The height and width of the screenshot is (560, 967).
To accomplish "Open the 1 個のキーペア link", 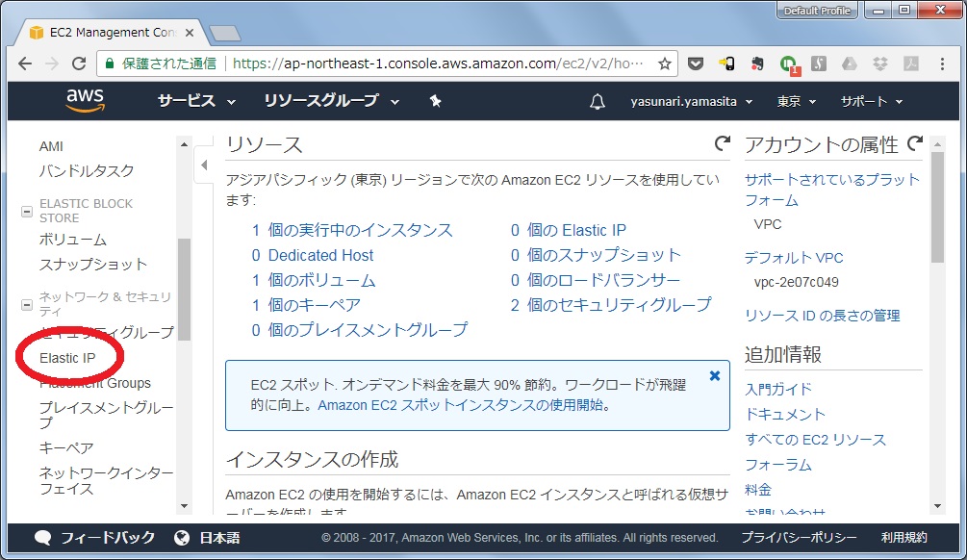I will (306, 305).
